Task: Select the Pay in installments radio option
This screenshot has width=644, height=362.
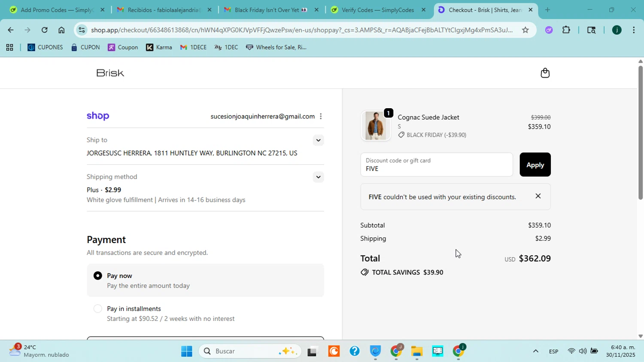Action: click(98, 309)
